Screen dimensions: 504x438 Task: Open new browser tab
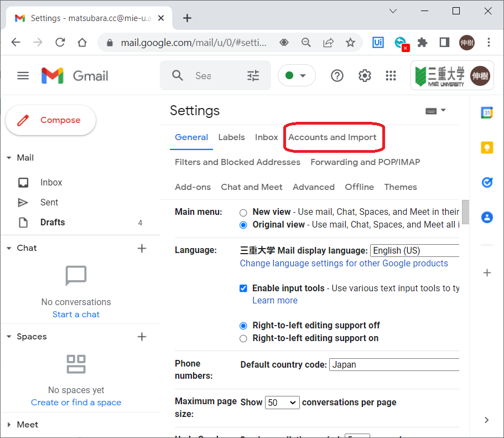point(187,18)
